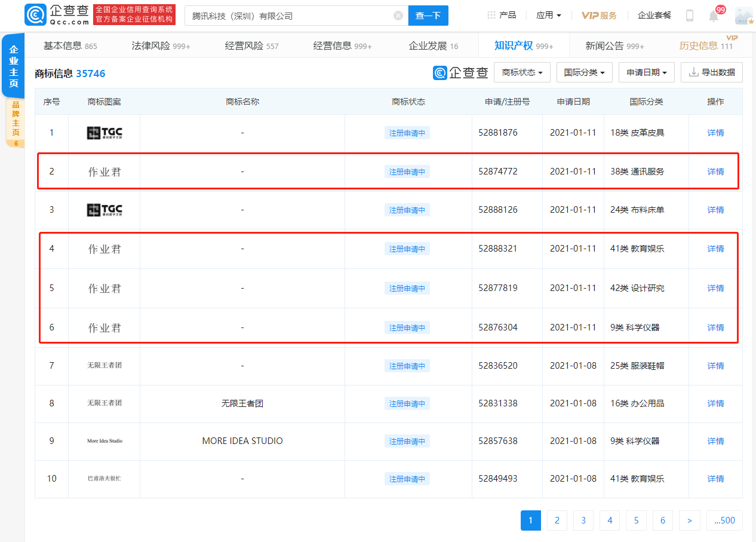
Task: Go to page 5 of results
Action: (x=637, y=520)
